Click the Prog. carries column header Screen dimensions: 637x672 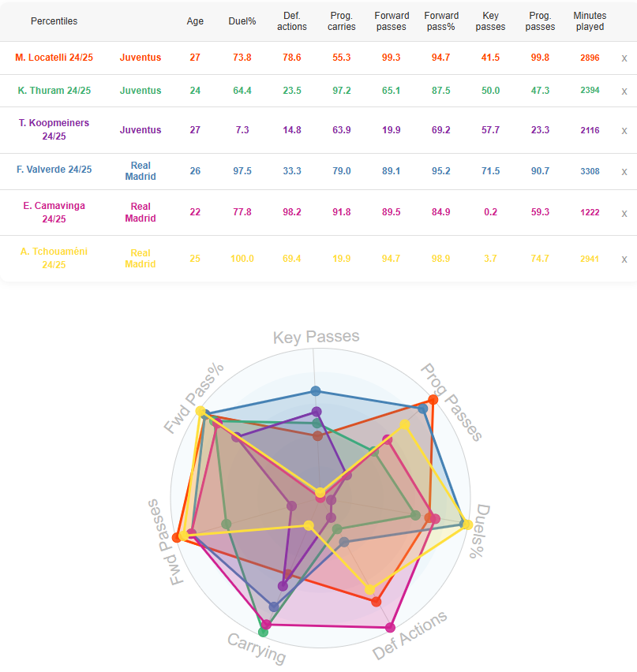pos(342,21)
